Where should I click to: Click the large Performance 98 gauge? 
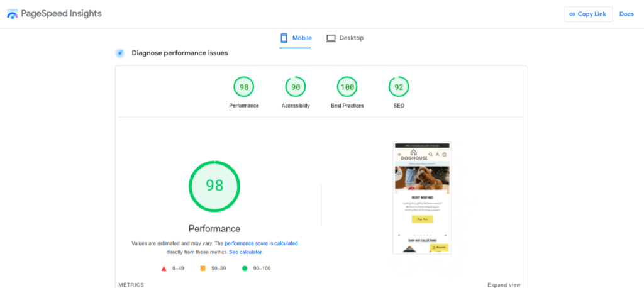tap(214, 186)
